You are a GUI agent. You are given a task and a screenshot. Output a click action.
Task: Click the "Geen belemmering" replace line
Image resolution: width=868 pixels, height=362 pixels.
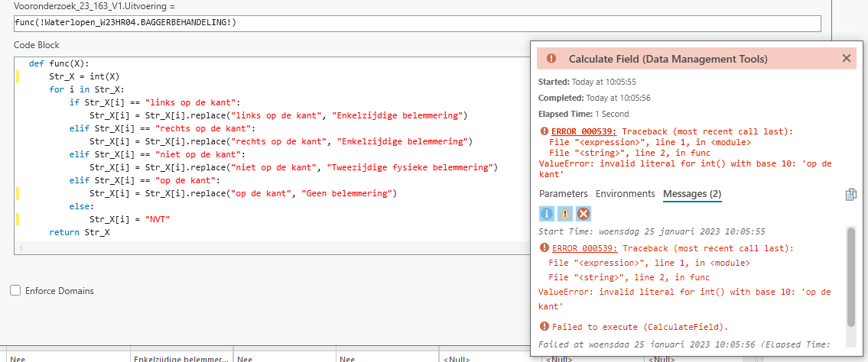[x=243, y=193]
